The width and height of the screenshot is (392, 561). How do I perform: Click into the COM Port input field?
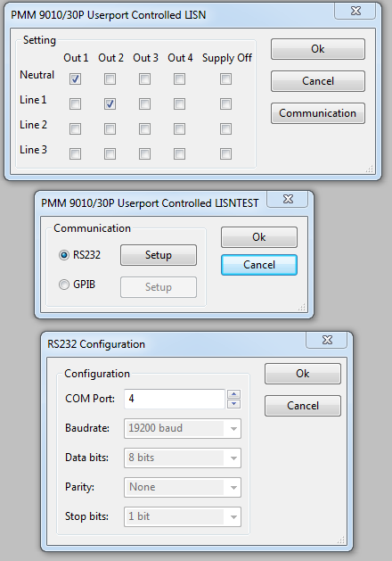coord(175,399)
